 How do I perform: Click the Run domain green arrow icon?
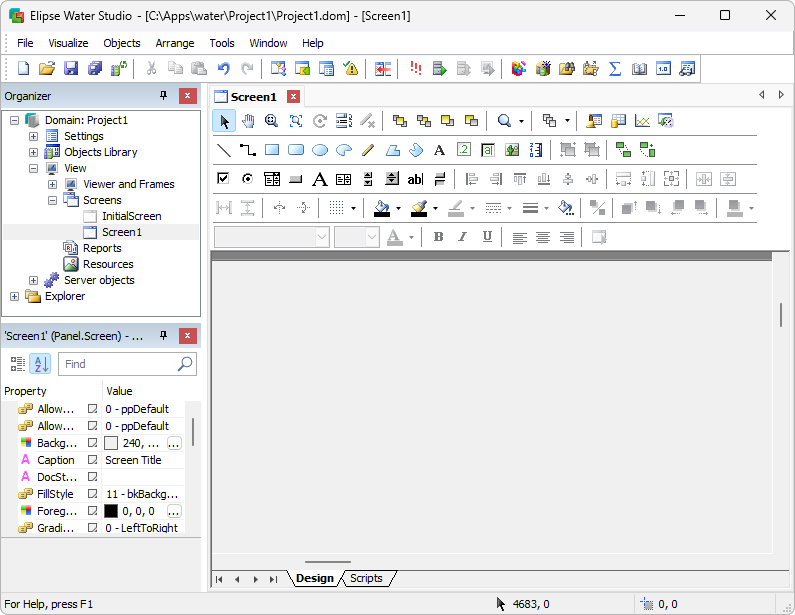click(x=440, y=68)
